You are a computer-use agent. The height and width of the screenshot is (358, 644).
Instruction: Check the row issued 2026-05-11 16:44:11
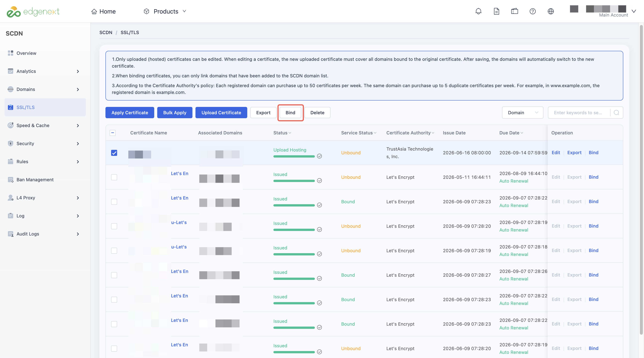pyautogui.click(x=114, y=177)
